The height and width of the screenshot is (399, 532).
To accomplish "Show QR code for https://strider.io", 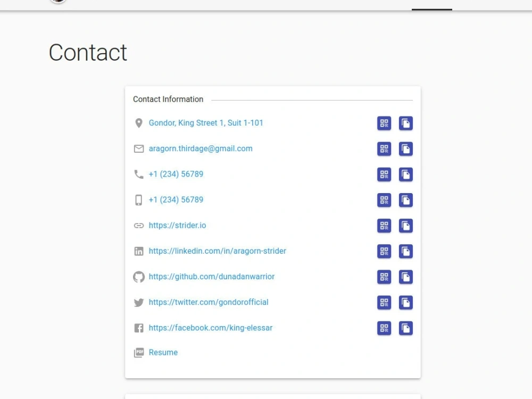I will pyautogui.click(x=384, y=226).
